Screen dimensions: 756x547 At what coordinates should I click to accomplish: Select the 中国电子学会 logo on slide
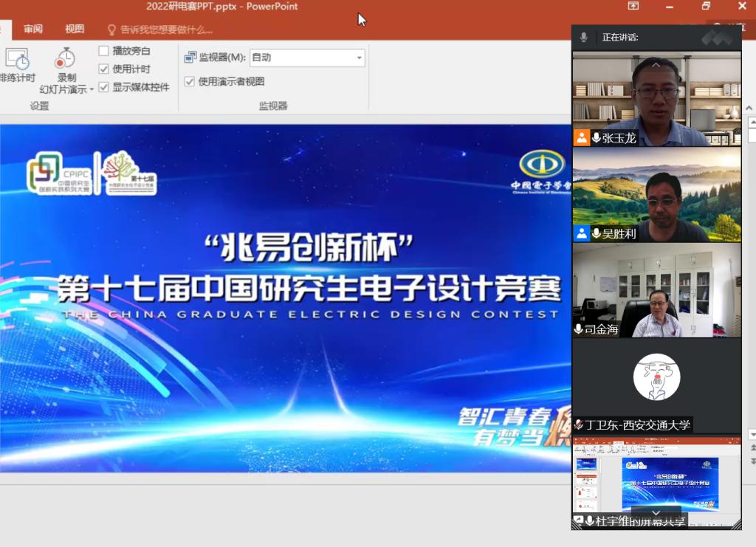(541, 173)
